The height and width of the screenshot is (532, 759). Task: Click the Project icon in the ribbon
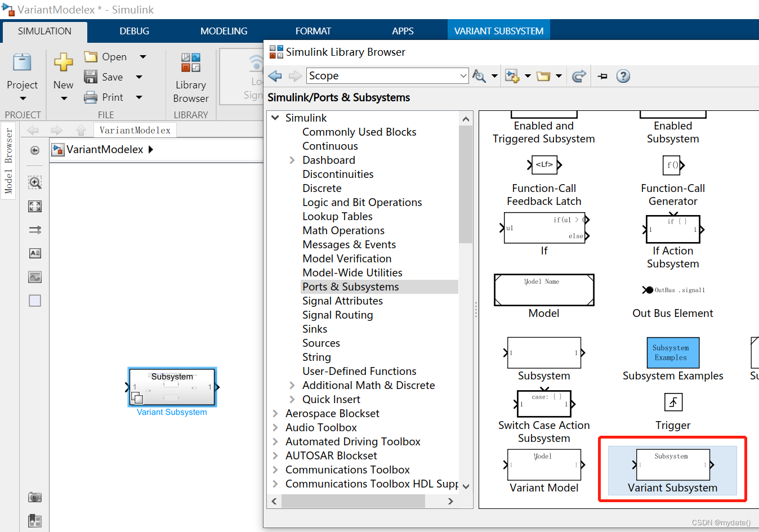(22, 62)
